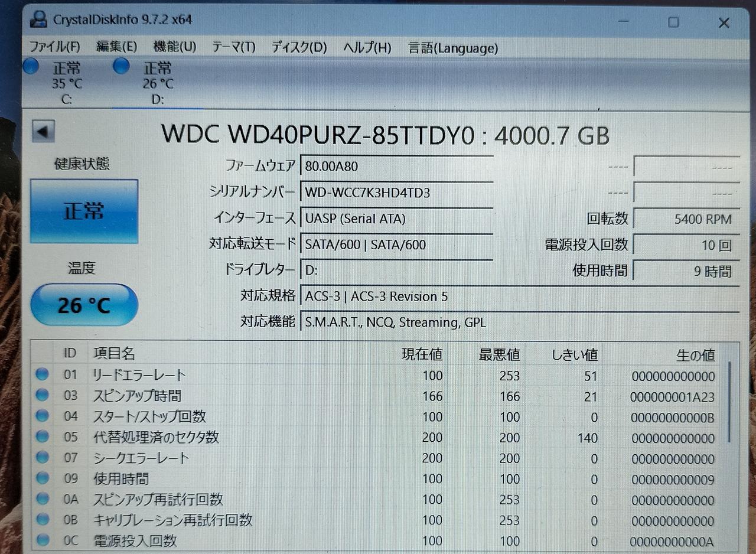Click status orb for シークエラーレート row
756x554 pixels.
tap(42, 457)
